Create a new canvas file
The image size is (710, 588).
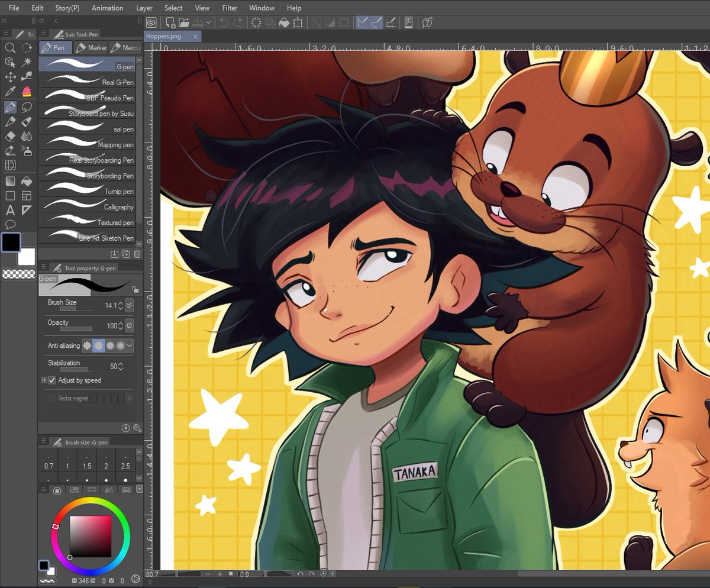pyautogui.click(x=170, y=22)
